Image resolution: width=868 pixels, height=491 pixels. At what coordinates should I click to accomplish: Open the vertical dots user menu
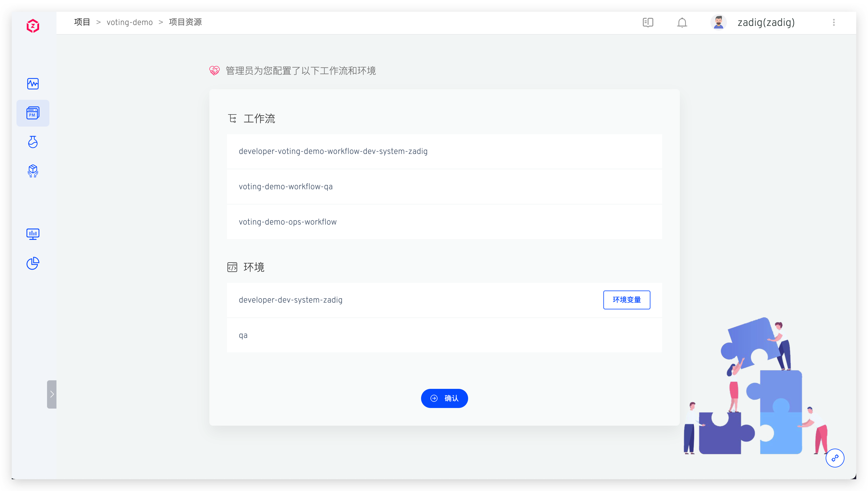click(x=834, y=23)
